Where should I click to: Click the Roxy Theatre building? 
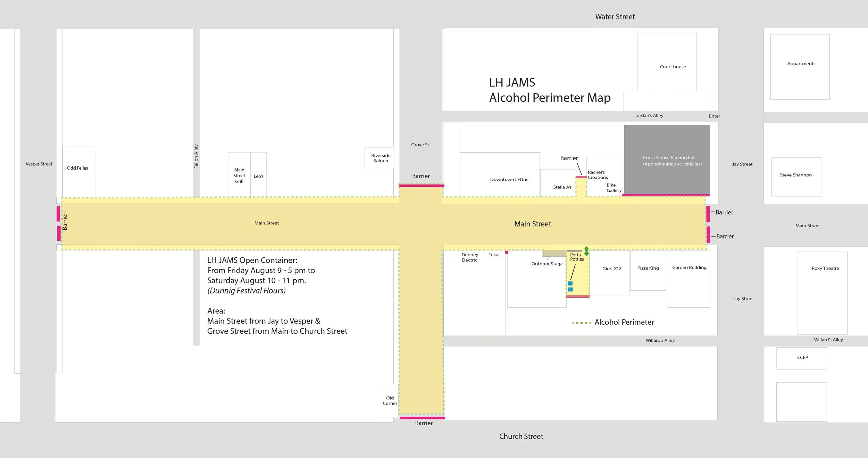(822, 293)
